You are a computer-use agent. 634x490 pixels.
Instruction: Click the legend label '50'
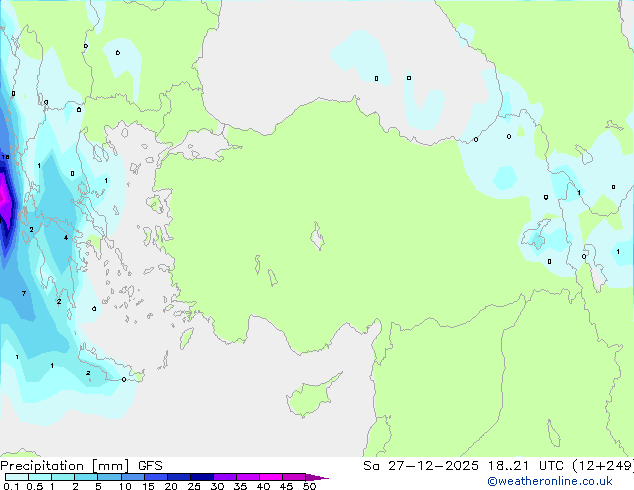[309, 486]
